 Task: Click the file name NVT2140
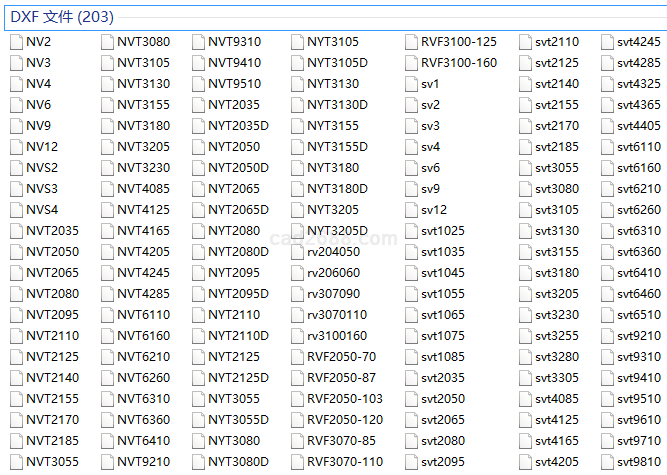click(52, 378)
